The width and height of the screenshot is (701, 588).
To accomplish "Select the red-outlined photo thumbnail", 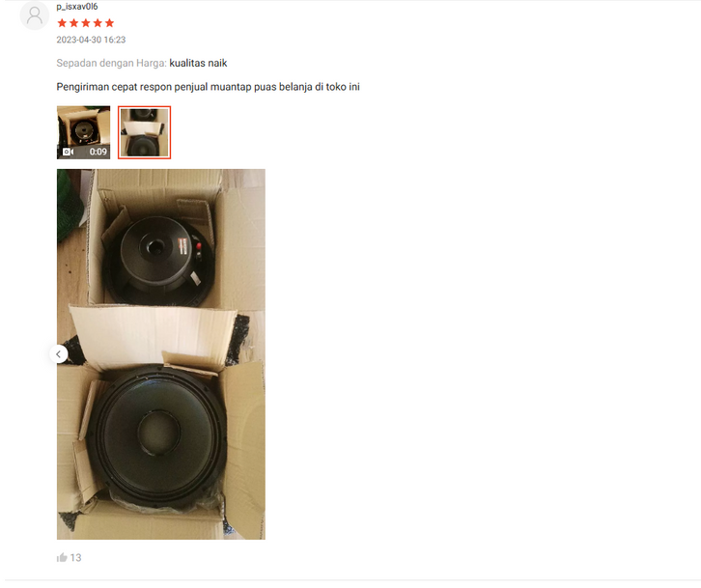I will [145, 132].
